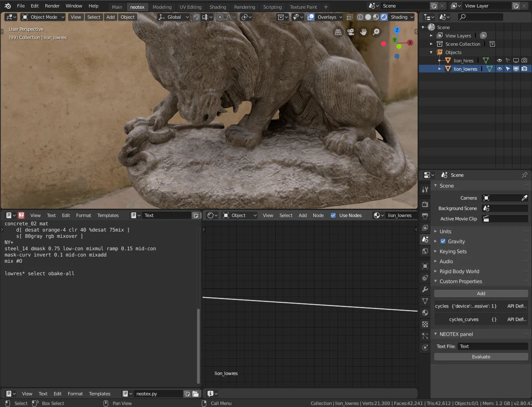Click the Text File input field
Screen dimensions: 532x407
492,346
